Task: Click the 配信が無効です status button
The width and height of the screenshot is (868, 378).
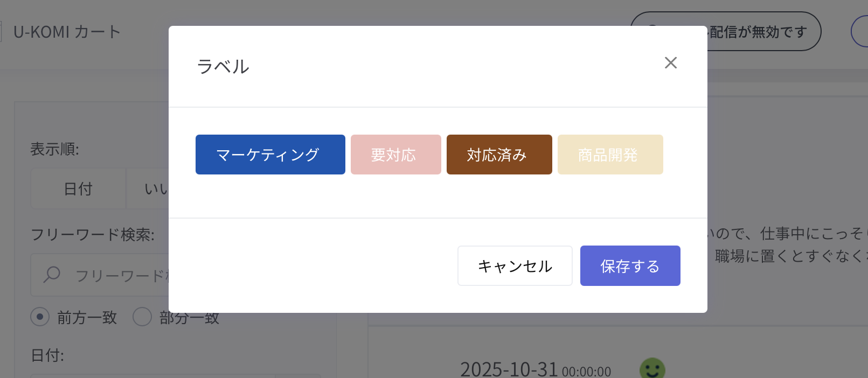Action: (760, 32)
